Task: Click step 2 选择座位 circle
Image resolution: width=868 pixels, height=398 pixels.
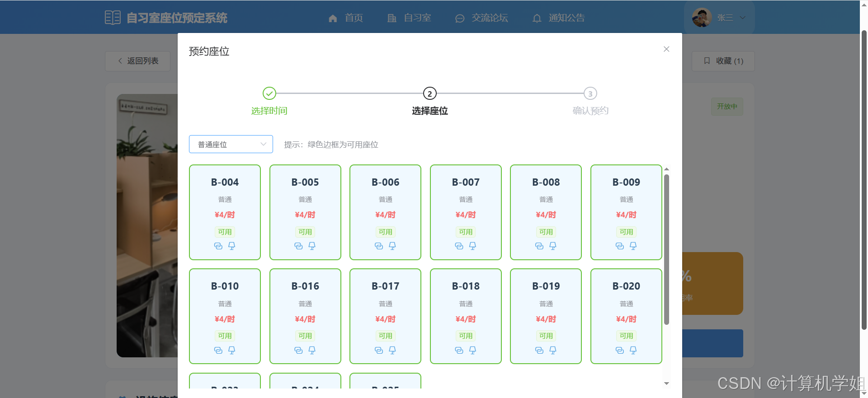Action: 430,94
